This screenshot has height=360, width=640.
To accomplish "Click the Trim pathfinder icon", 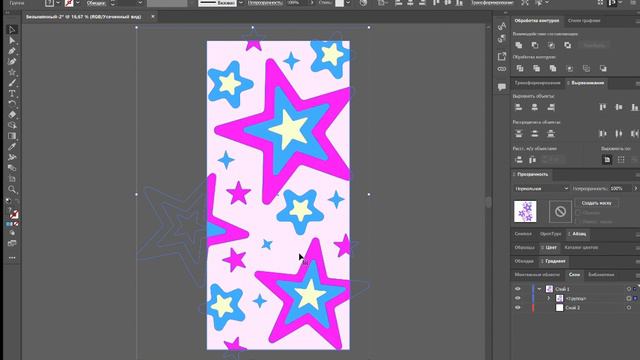I will (536, 69).
